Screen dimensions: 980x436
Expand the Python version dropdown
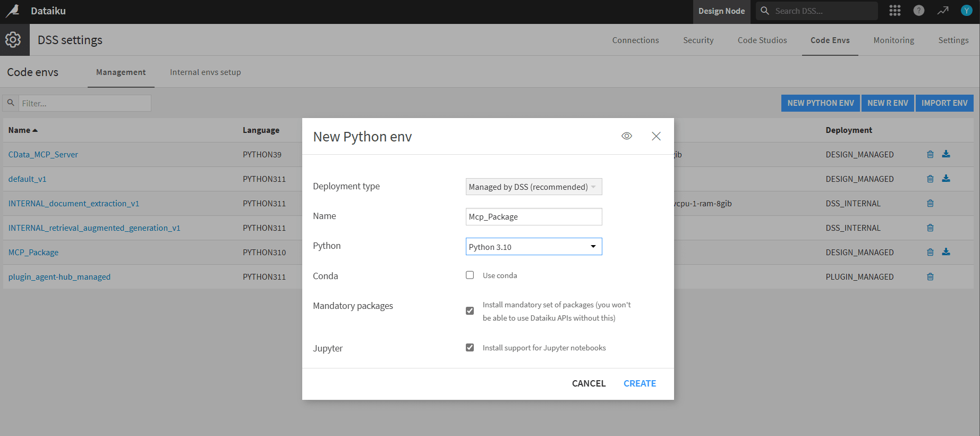coord(533,247)
